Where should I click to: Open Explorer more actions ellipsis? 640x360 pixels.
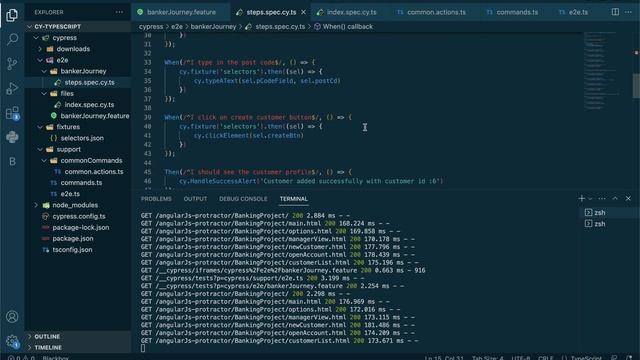click(x=119, y=12)
